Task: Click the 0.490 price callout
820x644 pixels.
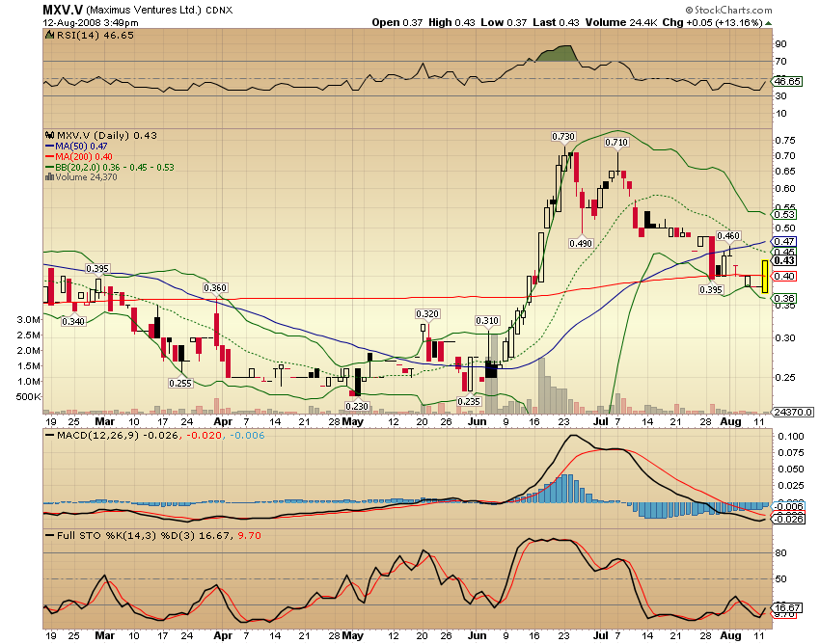Action: point(581,243)
